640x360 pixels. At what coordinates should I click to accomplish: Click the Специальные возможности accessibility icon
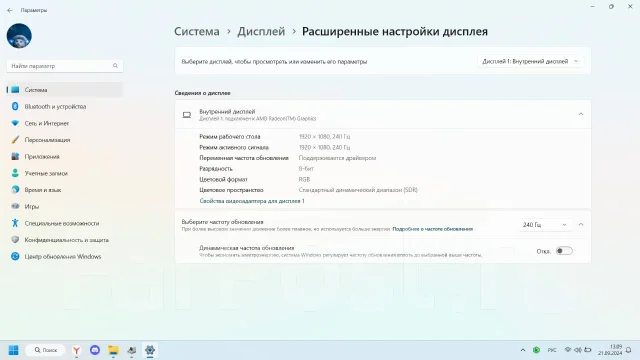coord(16,223)
